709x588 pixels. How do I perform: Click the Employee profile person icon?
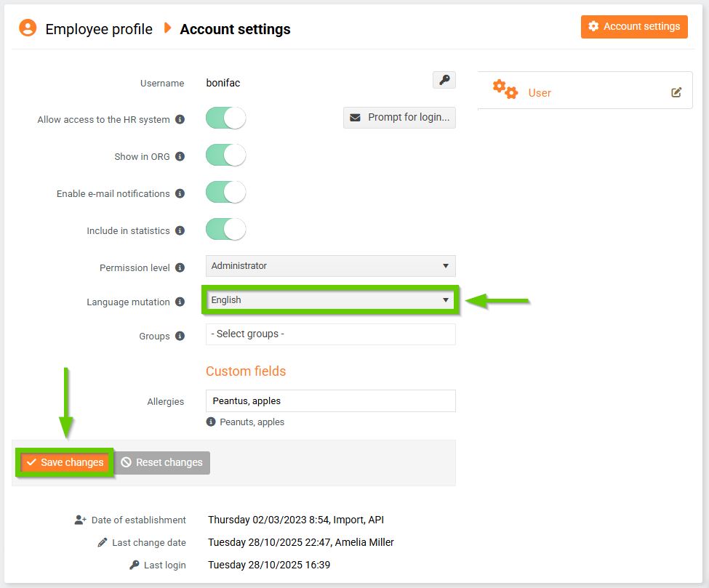pyautogui.click(x=28, y=28)
